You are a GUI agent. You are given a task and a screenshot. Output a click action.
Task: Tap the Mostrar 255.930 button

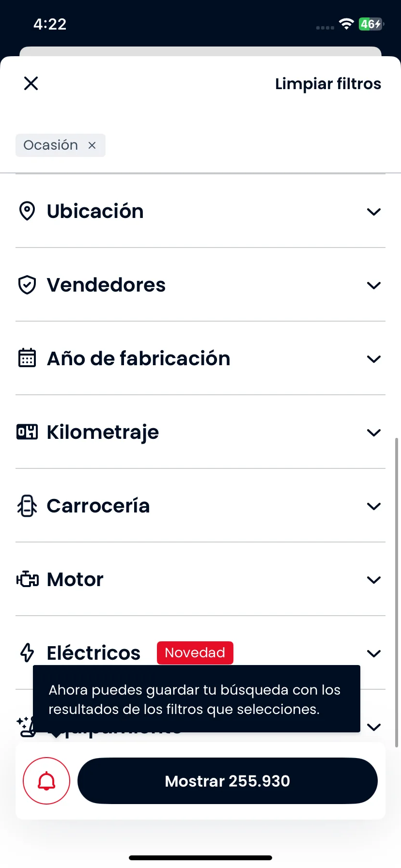point(228,781)
